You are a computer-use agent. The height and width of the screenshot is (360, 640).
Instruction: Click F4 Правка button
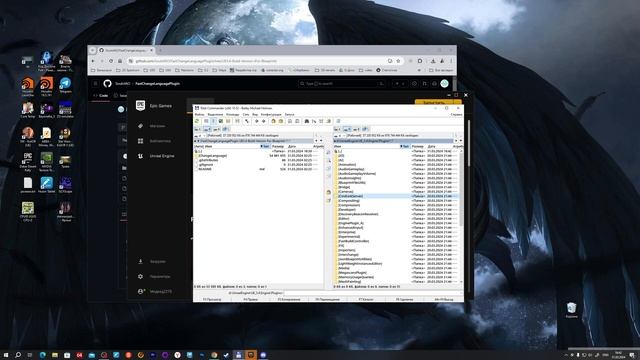[x=250, y=300]
